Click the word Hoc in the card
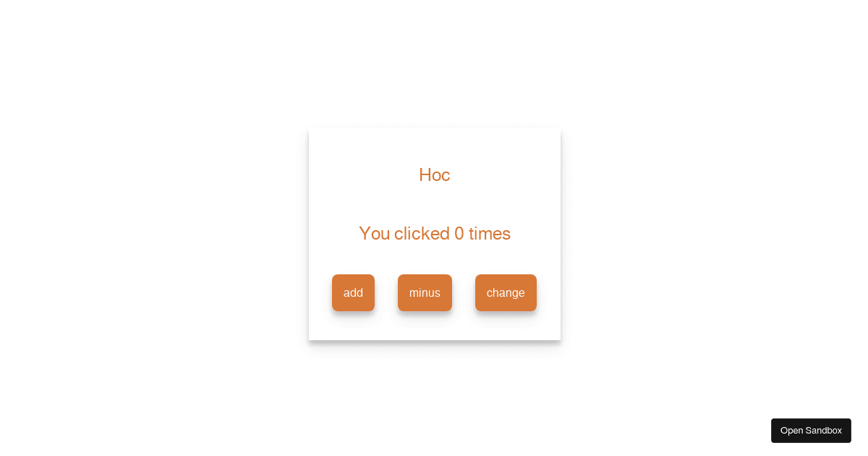This screenshot has height=456, width=868. tap(435, 175)
